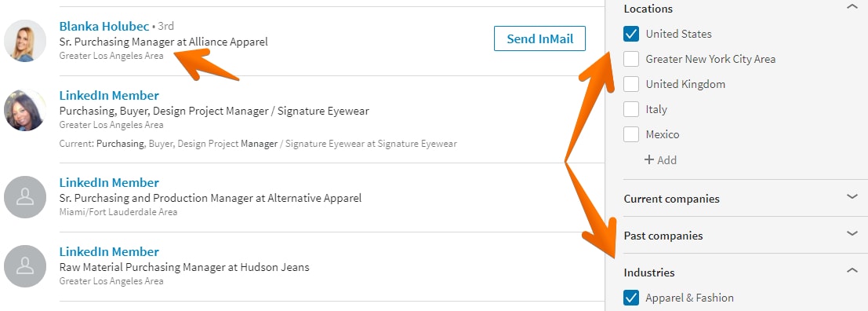
Task: Enable the United Kingdom location filter
Action: 631,84
